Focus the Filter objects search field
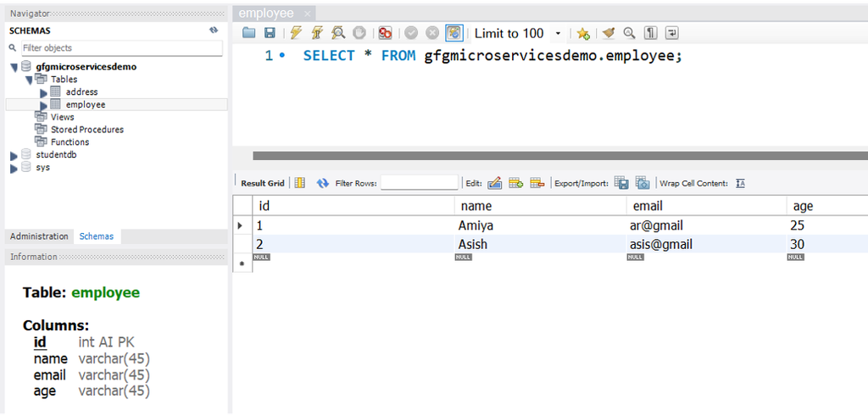Viewport: 868px width, 416px height. tap(122, 48)
